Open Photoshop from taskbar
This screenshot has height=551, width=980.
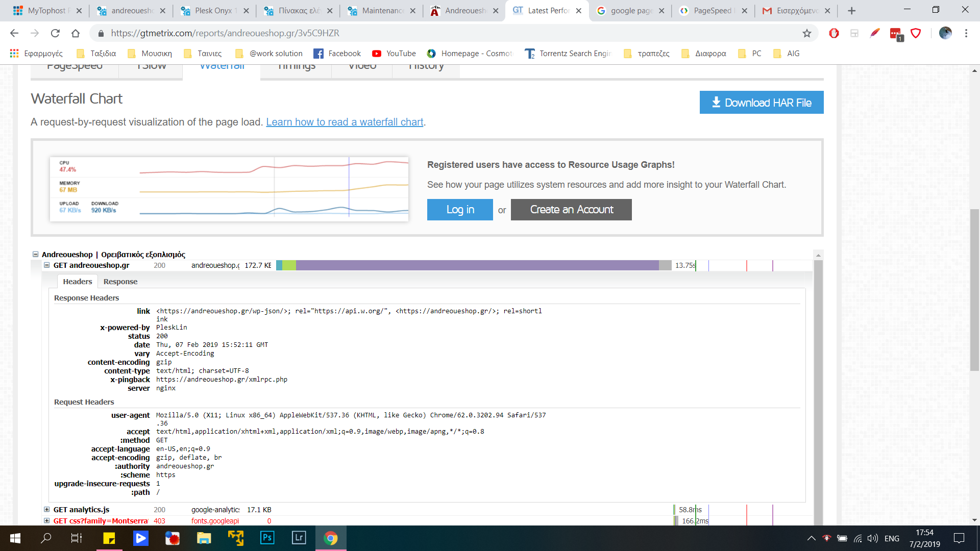267,538
